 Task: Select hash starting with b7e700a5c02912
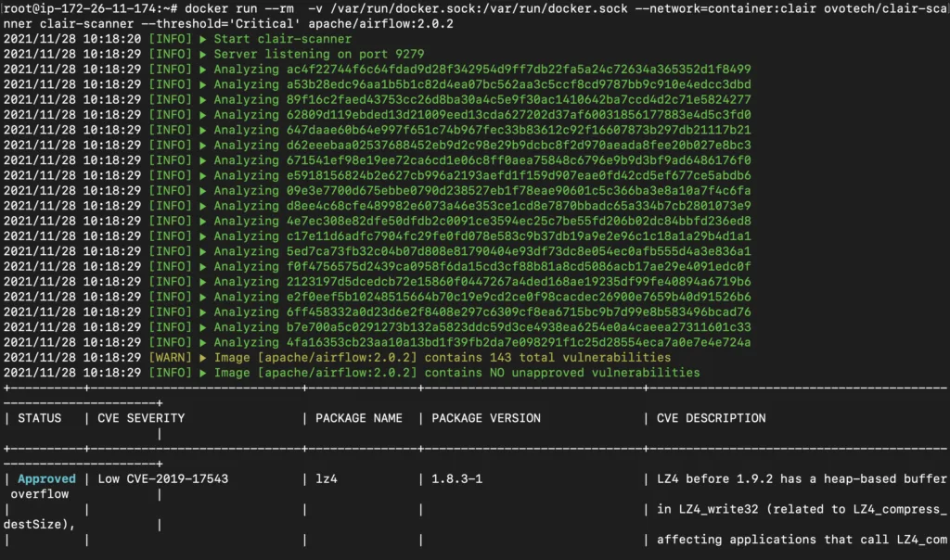[x=519, y=327]
